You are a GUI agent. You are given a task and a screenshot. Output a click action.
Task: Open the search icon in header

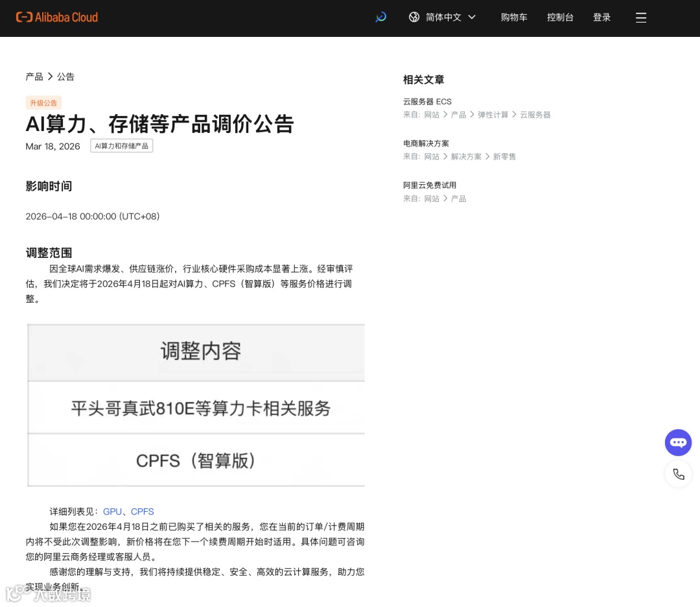click(381, 18)
